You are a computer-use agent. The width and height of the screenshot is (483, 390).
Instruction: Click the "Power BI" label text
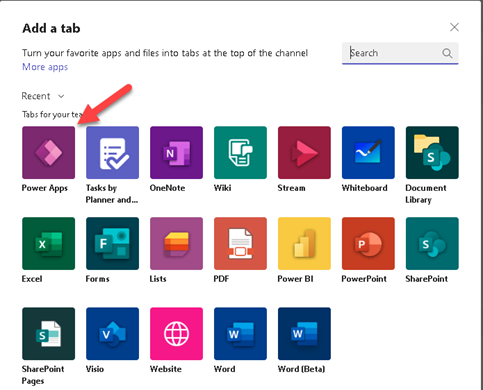(295, 279)
